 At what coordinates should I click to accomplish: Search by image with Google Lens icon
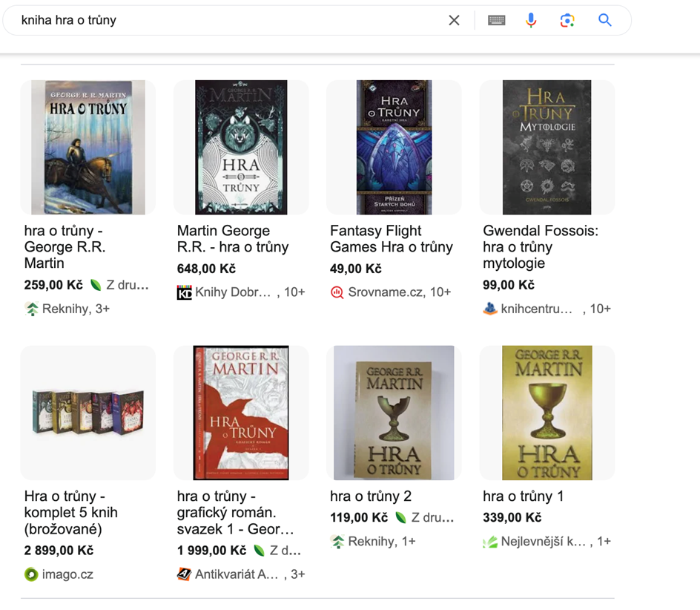(567, 20)
